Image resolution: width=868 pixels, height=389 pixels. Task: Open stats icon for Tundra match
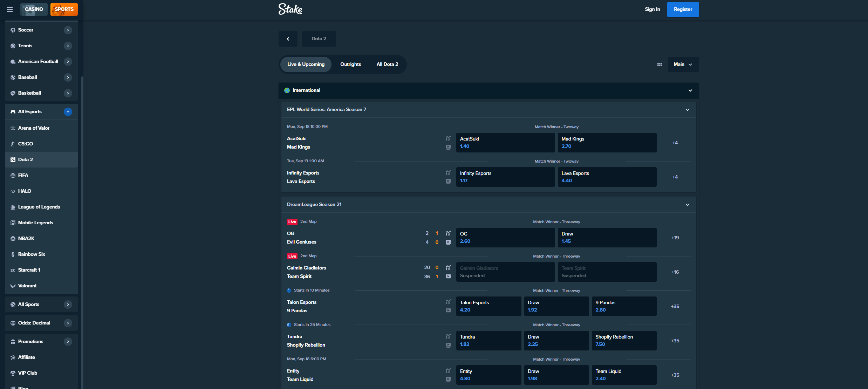[448, 336]
